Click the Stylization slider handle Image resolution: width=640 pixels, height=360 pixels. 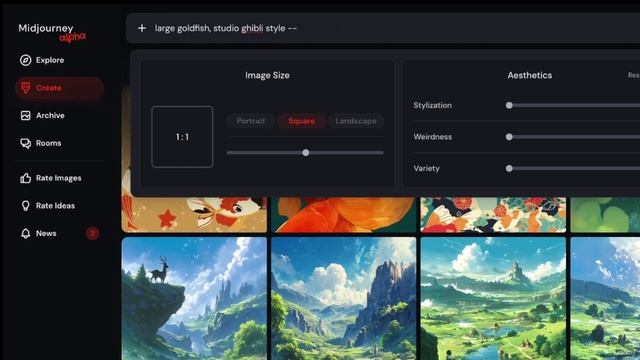click(509, 105)
